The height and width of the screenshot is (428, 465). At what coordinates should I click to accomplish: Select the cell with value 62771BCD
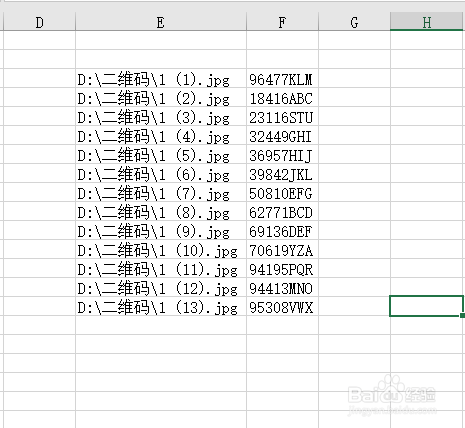pyautogui.click(x=282, y=211)
